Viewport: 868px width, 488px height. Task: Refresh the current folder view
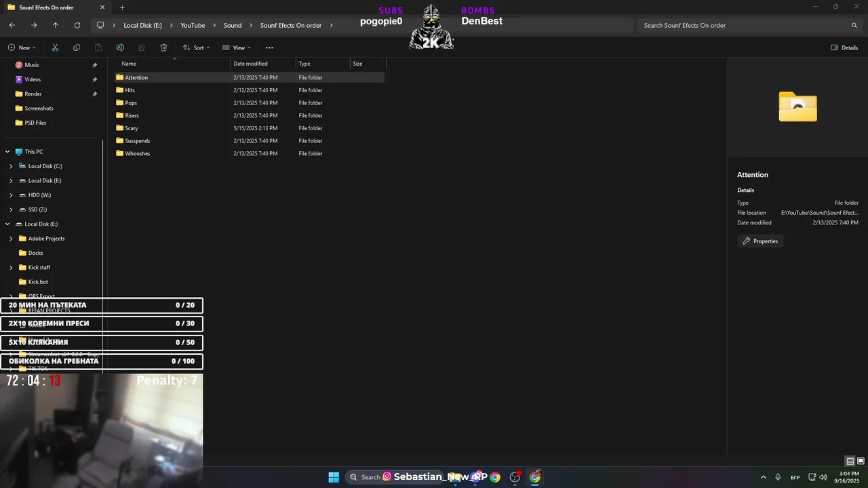tap(77, 25)
